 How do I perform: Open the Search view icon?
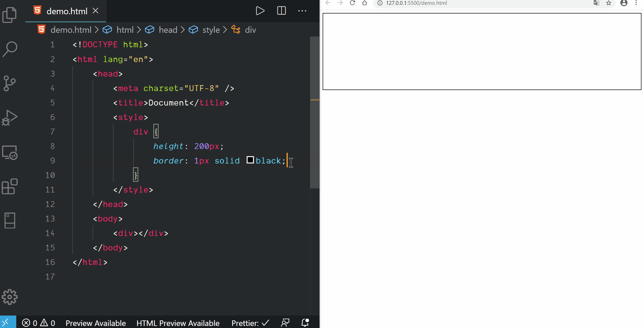(10, 49)
